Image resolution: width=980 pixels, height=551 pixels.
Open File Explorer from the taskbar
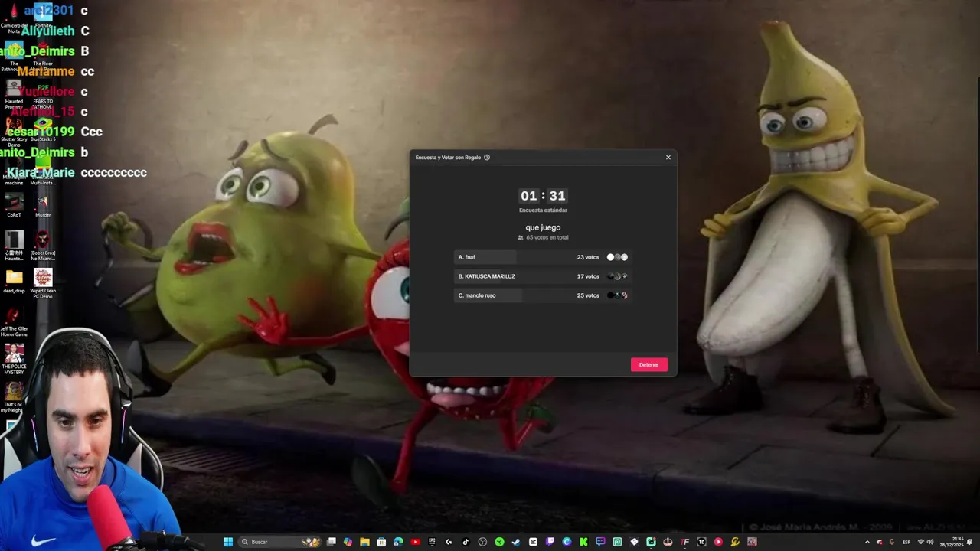tap(364, 542)
